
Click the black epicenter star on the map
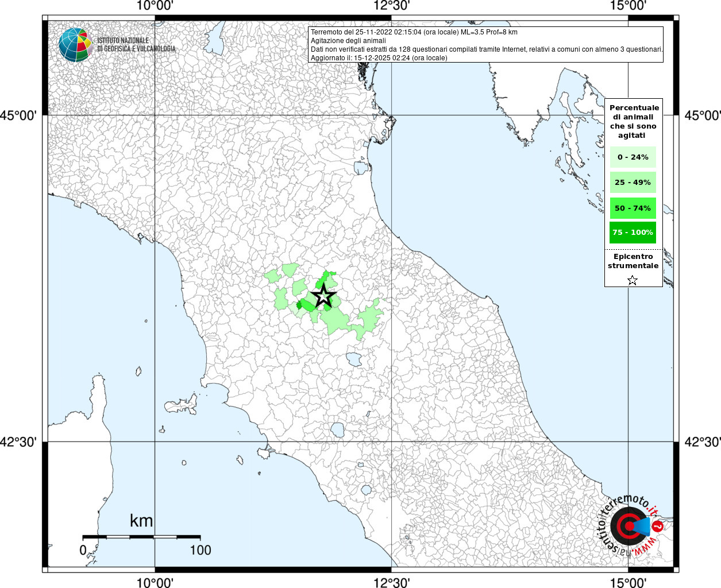[323, 296]
